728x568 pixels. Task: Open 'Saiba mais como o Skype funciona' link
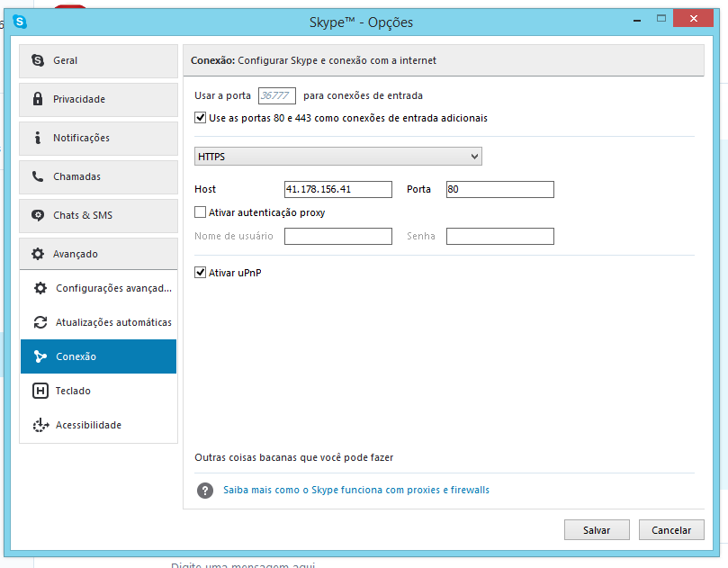pos(356,490)
